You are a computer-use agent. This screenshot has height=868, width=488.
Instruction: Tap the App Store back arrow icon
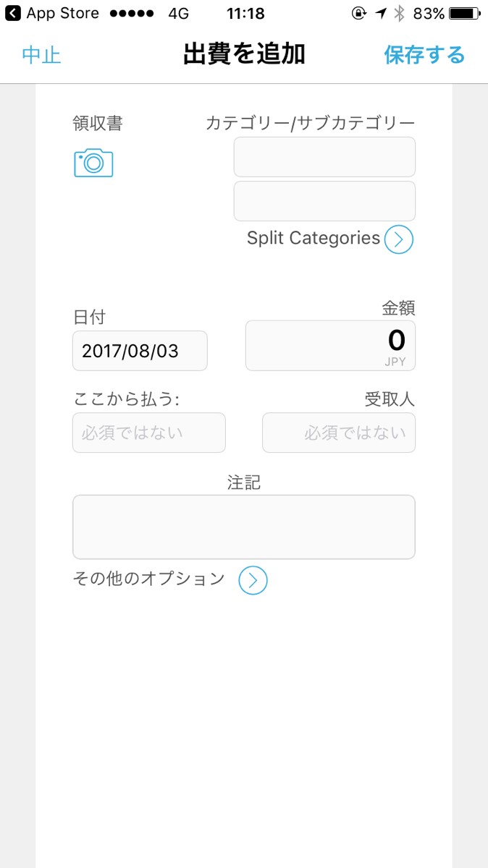pos(12,14)
